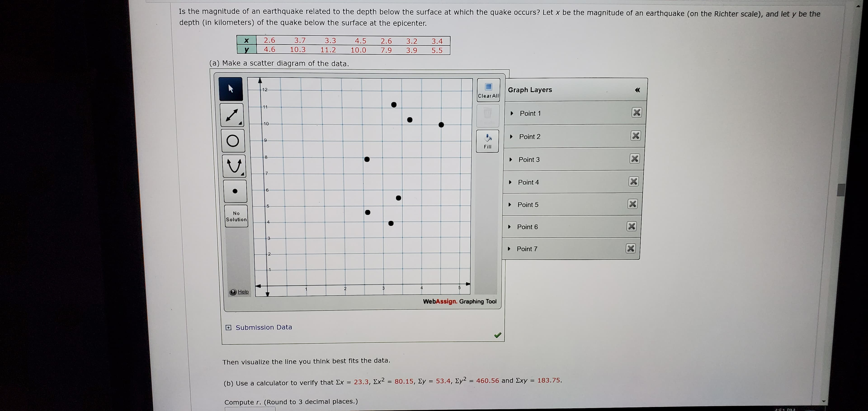Expand Point 3 layer details
Screen dimensions: 868x411
[x=511, y=159]
